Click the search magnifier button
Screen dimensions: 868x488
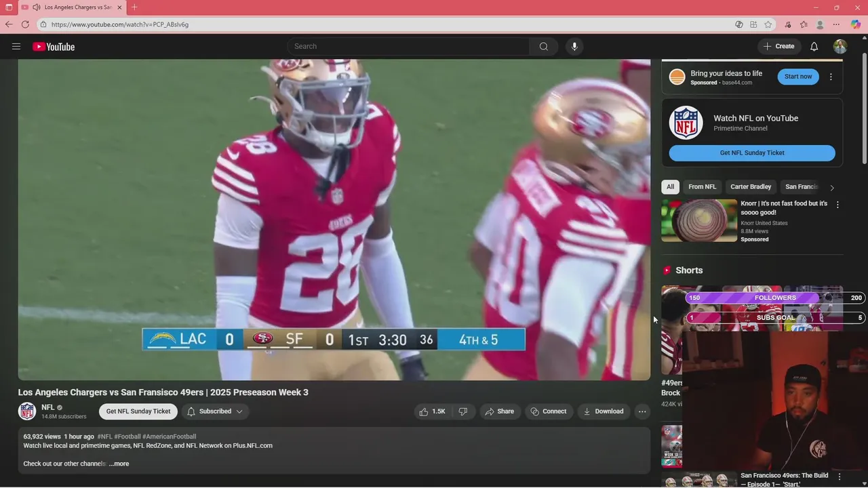[x=544, y=46]
